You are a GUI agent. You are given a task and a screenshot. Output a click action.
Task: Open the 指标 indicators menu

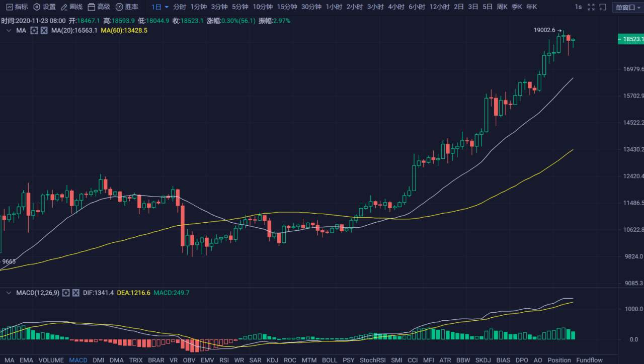tap(17, 7)
